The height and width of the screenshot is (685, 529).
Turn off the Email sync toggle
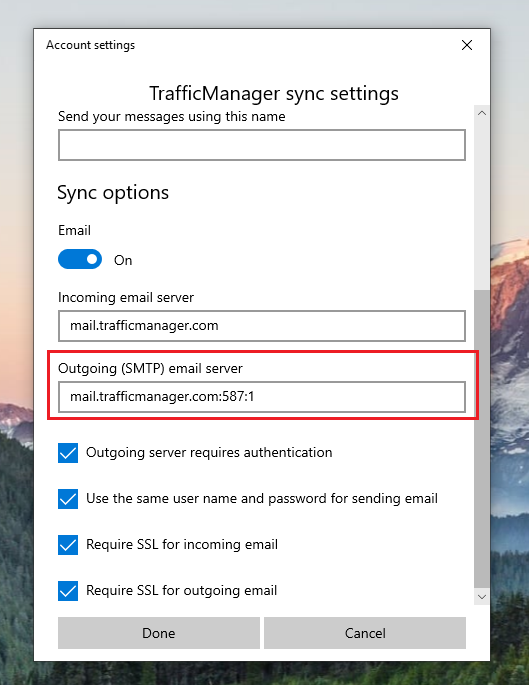coord(80,259)
